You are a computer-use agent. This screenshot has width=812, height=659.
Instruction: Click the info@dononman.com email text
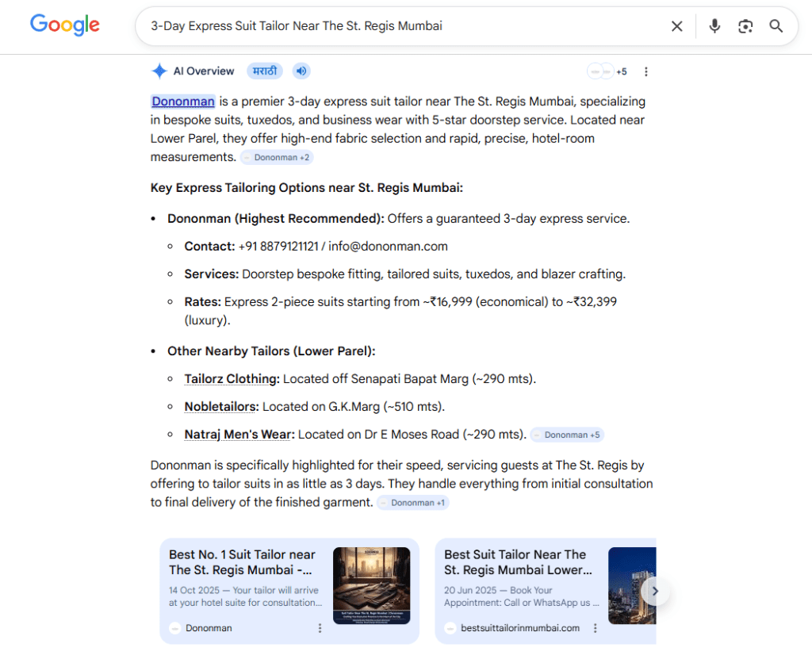388,247
